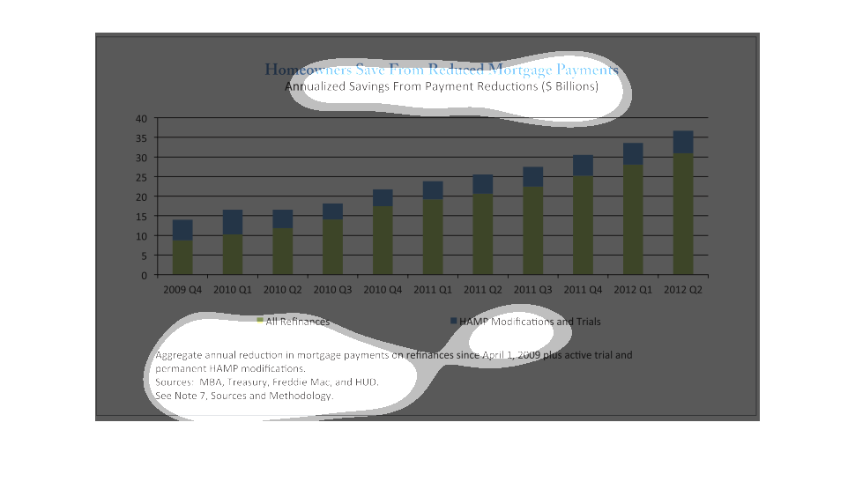855x504 pixels.
Task: Click the 'HAMP Modifications and Trials' legend color marker
Action: point(454,321)
